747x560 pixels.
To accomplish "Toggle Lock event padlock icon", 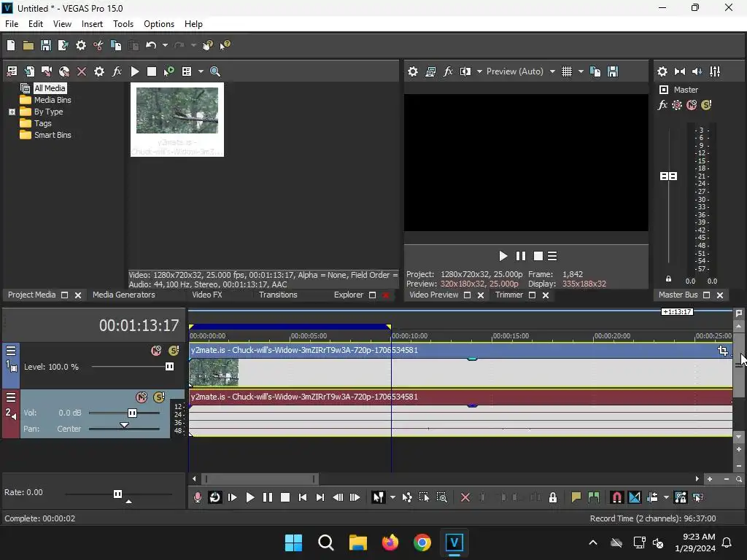I will click(553, 497).
